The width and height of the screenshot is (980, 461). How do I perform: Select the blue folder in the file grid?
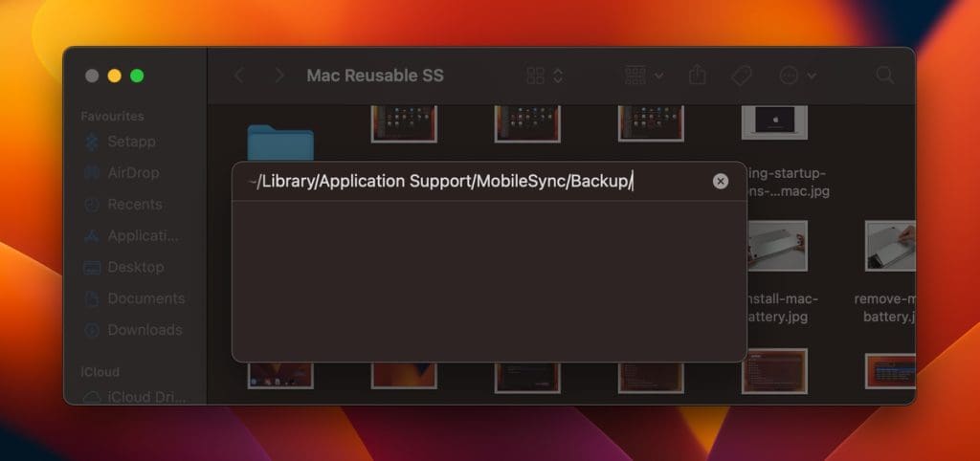(280, 143)
